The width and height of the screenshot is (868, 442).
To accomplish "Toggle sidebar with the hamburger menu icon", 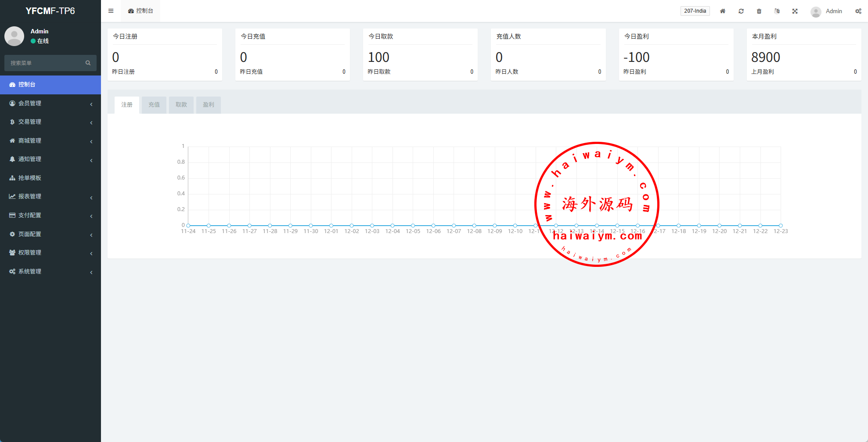I will pos(111,11).
